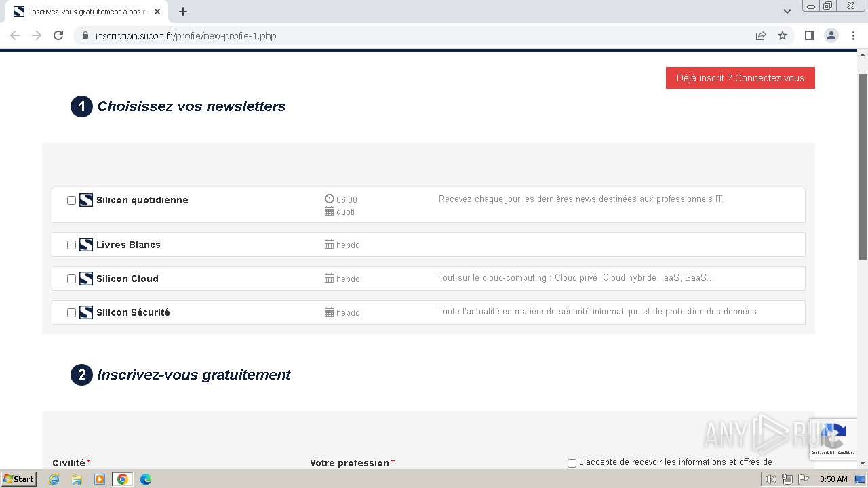The height and width of the screenshot is (488, 868).
Task: Click the Recevez chaque jour description text
Action: pyautogui.click(x=581, y=199)
